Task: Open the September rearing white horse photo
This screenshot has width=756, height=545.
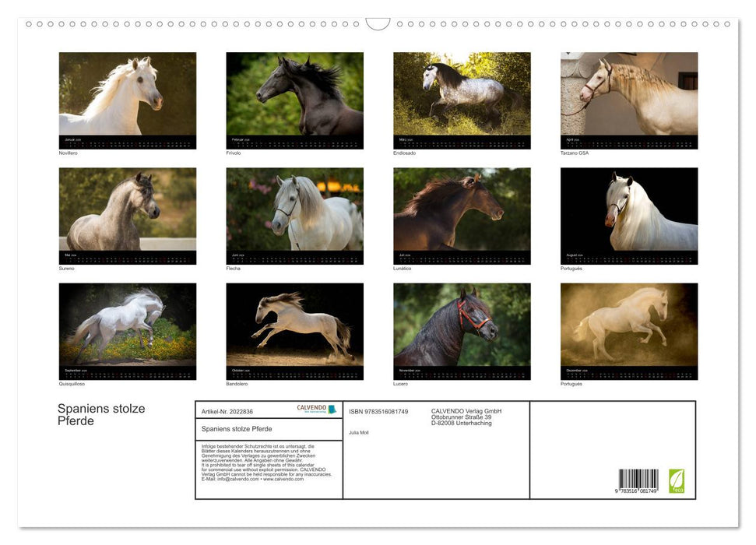Action: (x=128, y=325)
